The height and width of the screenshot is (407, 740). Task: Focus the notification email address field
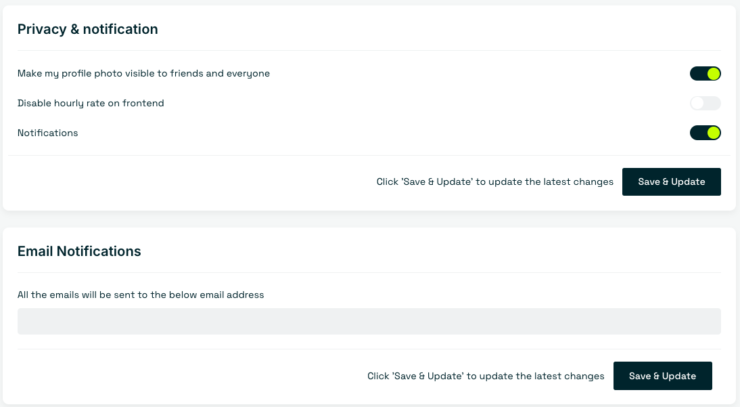pos(369,322)
